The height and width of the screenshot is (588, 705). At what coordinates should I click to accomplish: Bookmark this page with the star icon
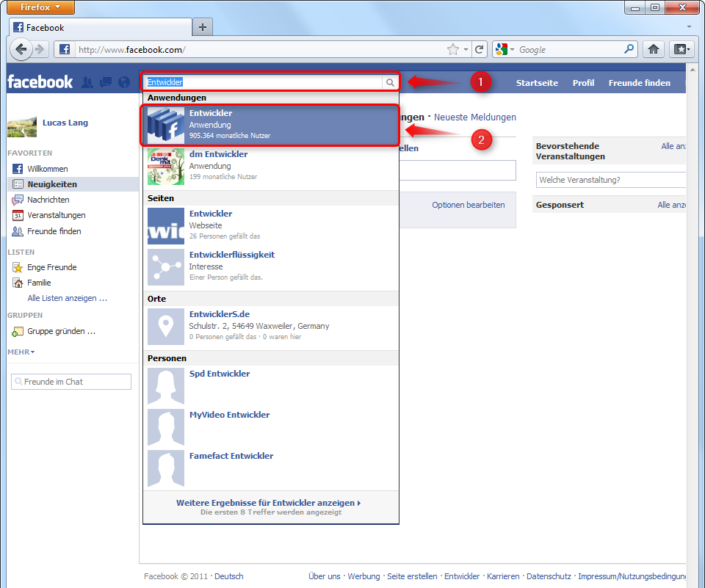click(x=453, y=49)
